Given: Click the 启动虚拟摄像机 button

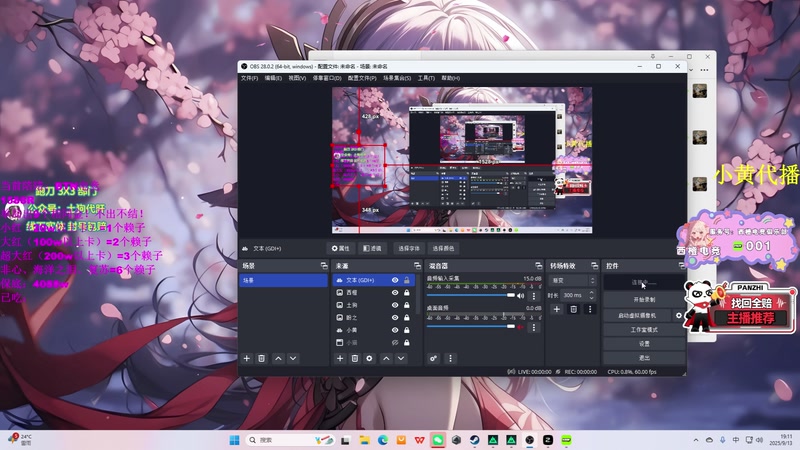Looking at the screenshot, I should (638, 315).
